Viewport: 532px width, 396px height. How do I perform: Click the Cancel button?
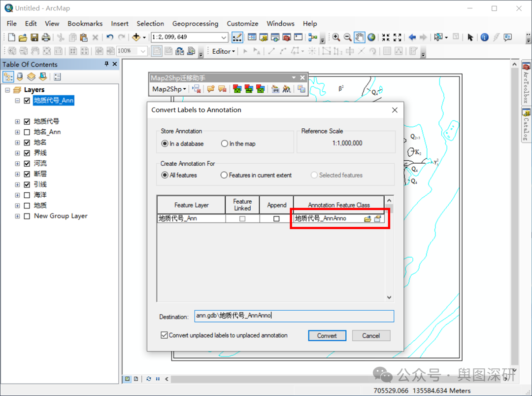tap(371, 336)
